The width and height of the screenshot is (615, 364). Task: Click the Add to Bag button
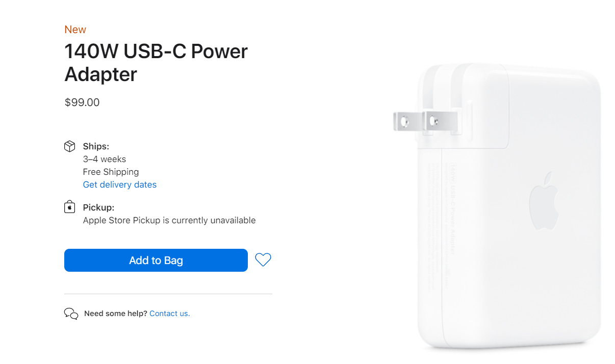click(156, 260)
